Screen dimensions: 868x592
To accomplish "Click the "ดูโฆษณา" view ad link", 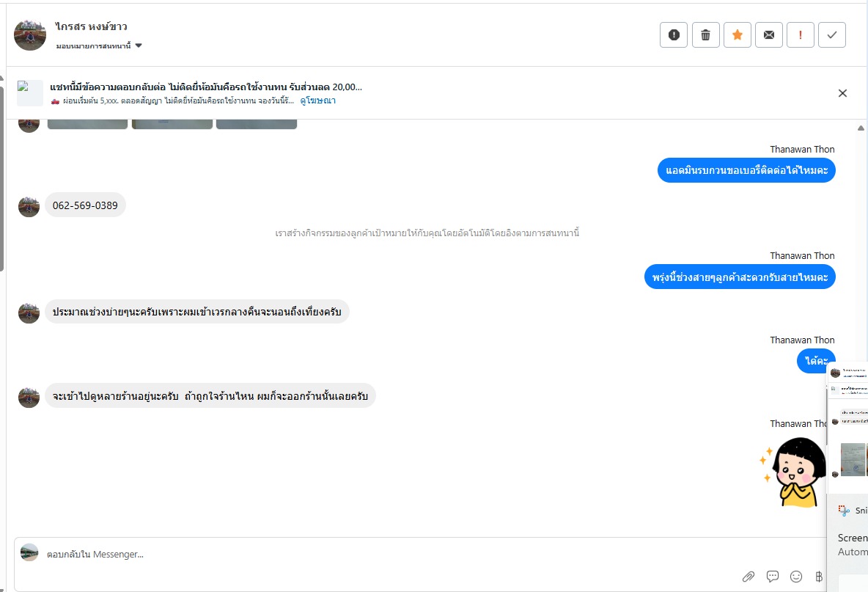I will point(317,101).
